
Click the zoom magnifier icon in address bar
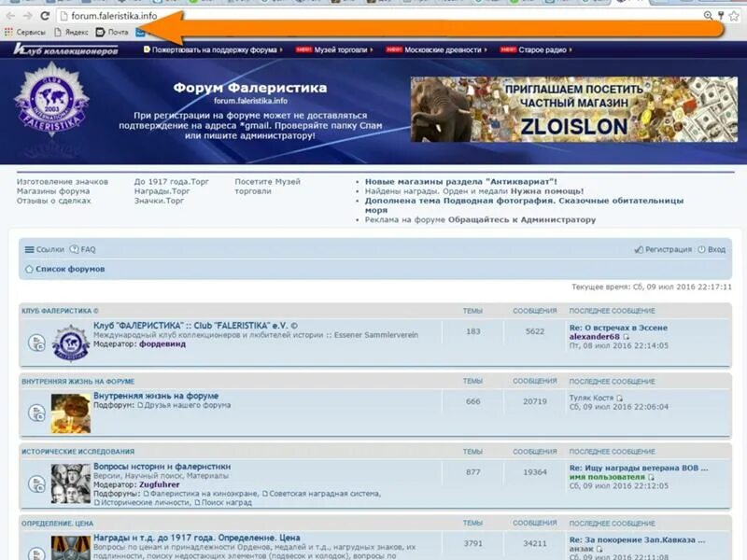pos(708,16)
